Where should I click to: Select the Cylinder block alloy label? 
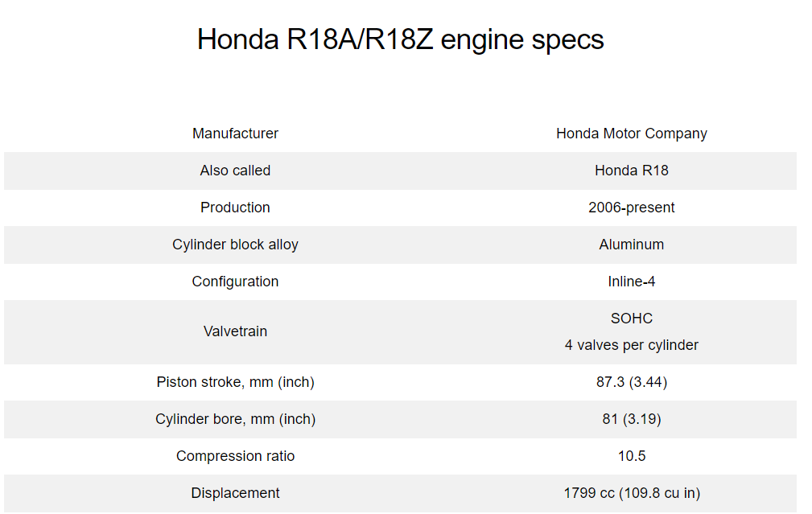click(x=235, y=245)
